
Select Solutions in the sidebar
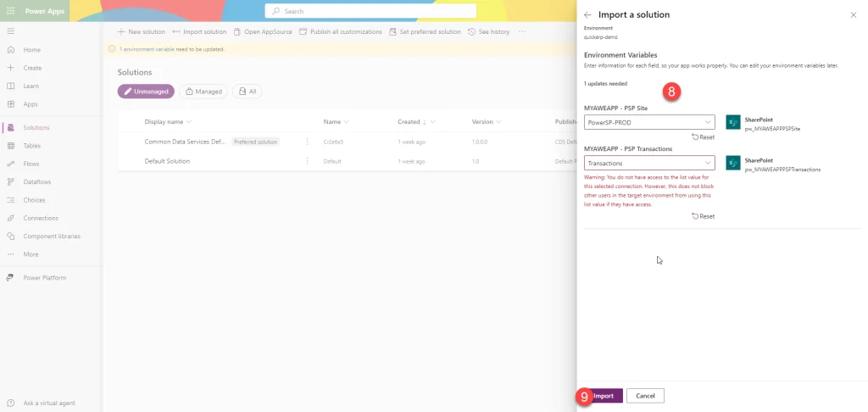coord(36,127)
